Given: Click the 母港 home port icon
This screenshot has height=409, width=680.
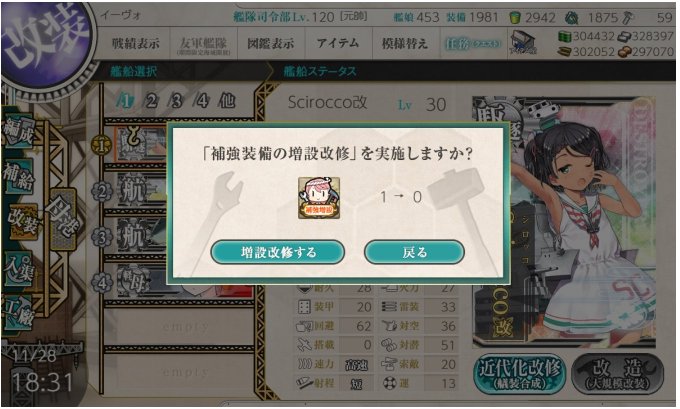Looking at the screenshot, I should [63, 218].
